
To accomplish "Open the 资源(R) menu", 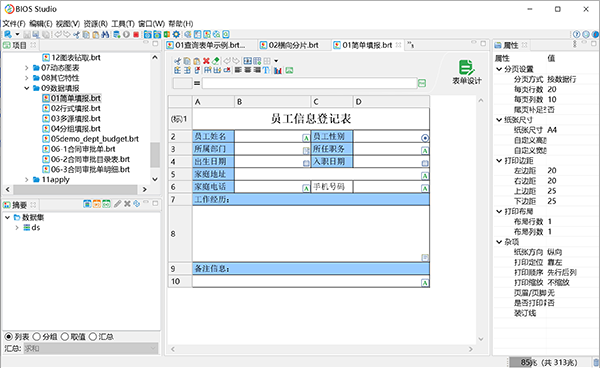I will pyautogui.click(x=96, y=24).
